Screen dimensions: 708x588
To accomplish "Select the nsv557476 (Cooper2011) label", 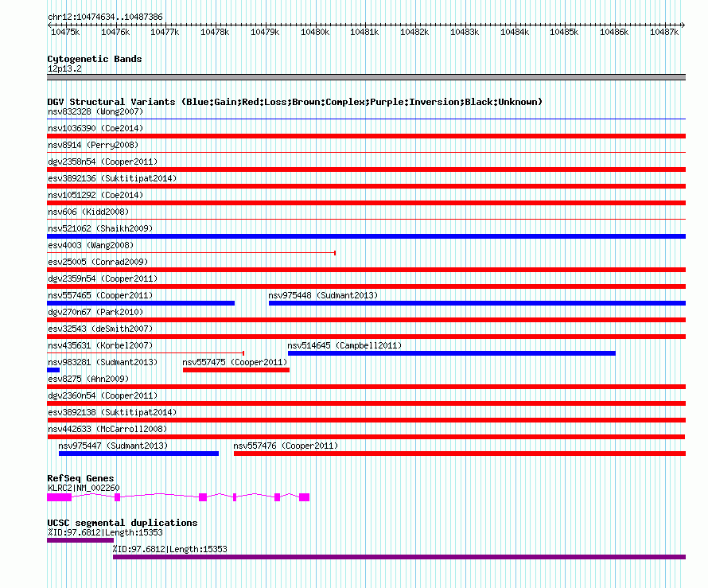I will [286, 446].
